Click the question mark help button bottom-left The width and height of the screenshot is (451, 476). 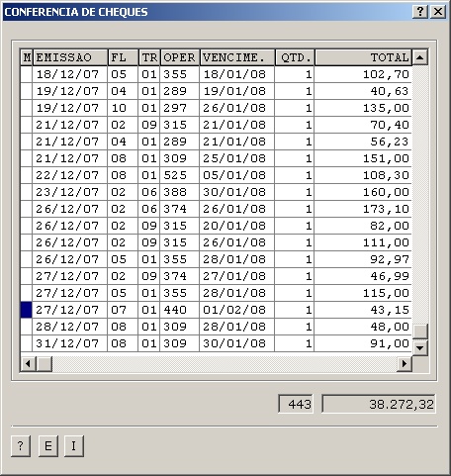[21, 446]
